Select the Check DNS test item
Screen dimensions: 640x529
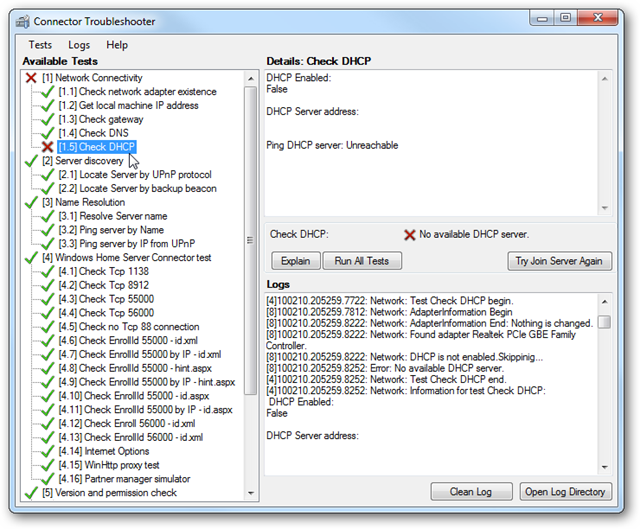tap(106, 133)
